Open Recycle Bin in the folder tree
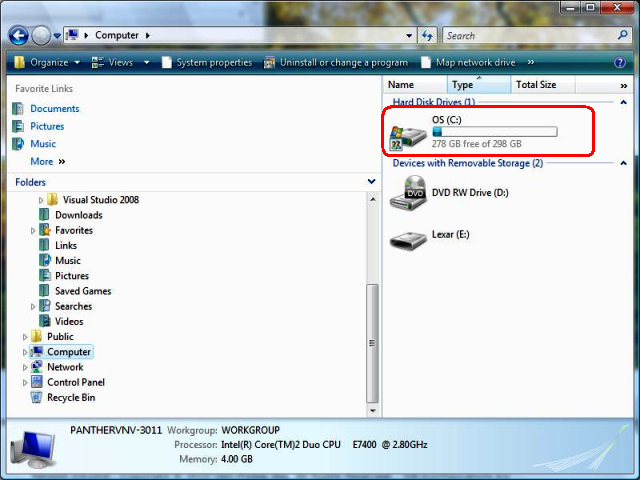The width and height of the screenshot is (640, 480). tap(70, 398)
